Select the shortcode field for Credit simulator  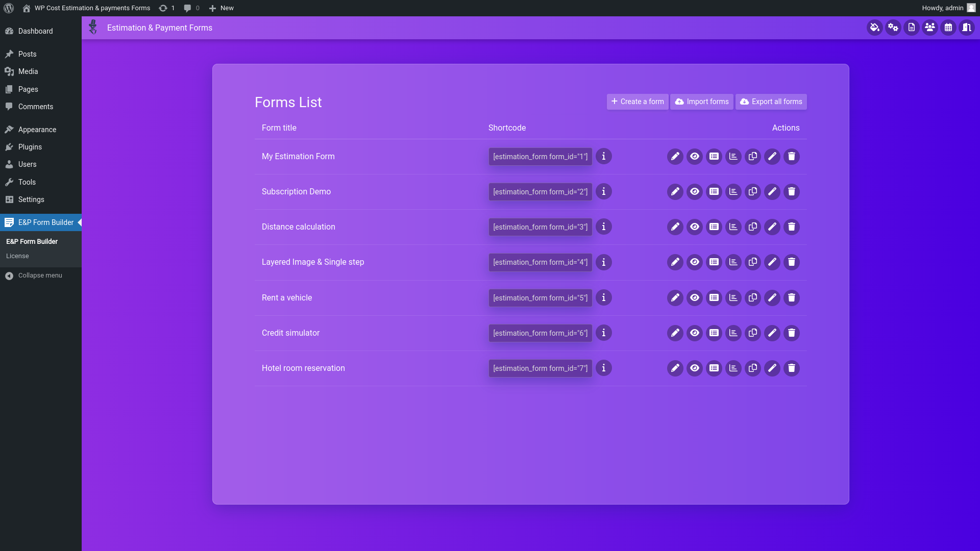click(540, 333)
